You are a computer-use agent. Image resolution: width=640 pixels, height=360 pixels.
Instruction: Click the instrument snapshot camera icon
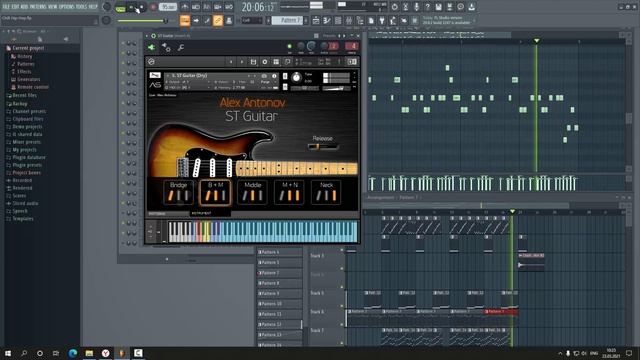(264, 76)
